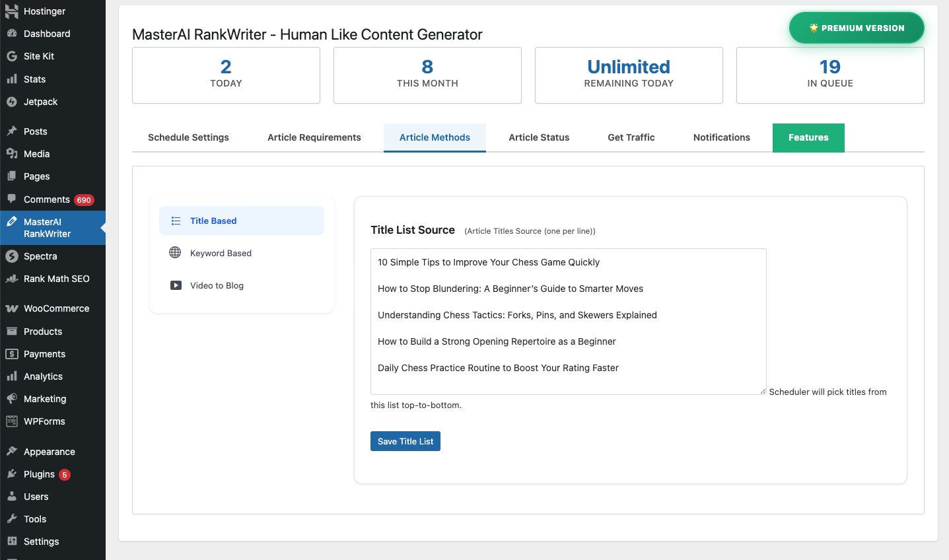Click the WooCommerce logo icon

click(12, 308)
